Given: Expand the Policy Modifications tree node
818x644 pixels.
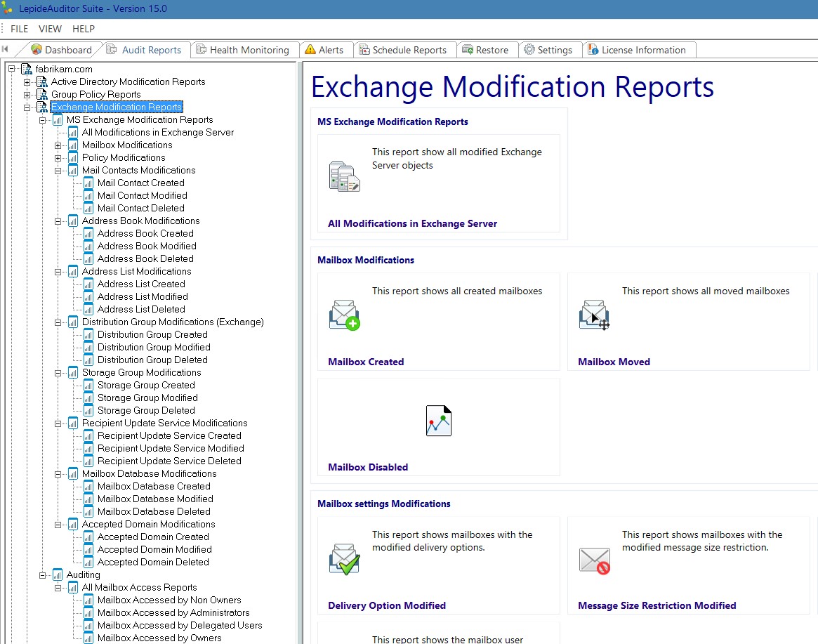Looking at the screenshot, I should coord(58,158).
